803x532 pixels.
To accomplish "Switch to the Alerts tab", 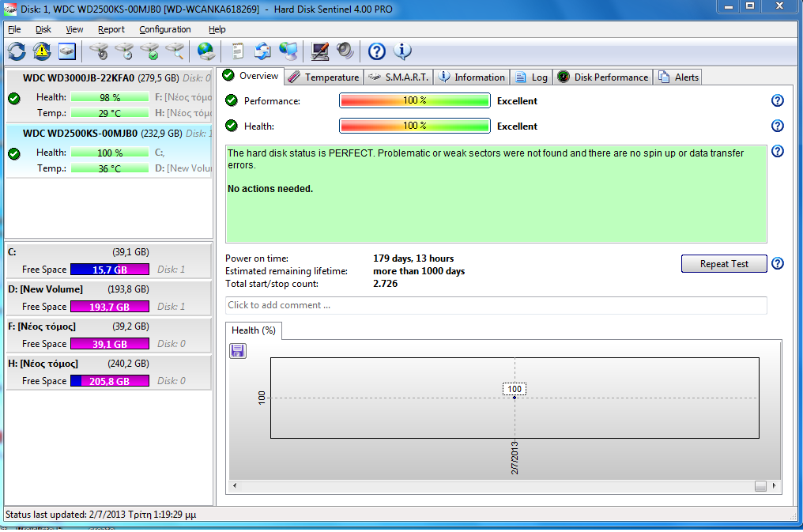I will tap(677, 77).
